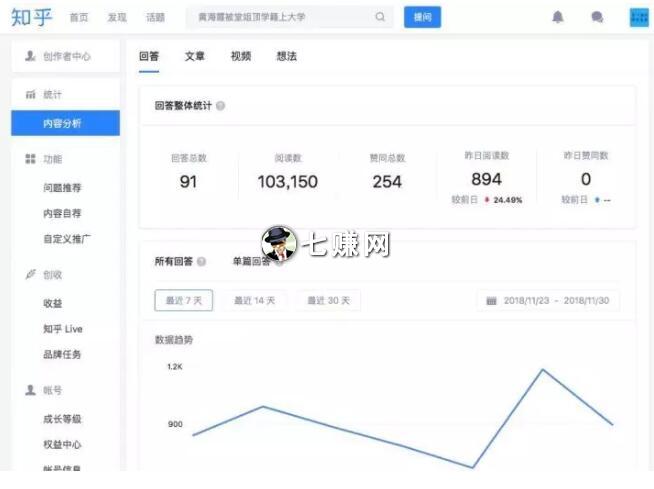654x489 pixels.
Task: Select the 最近 30 天 range button
Action: 328,300
